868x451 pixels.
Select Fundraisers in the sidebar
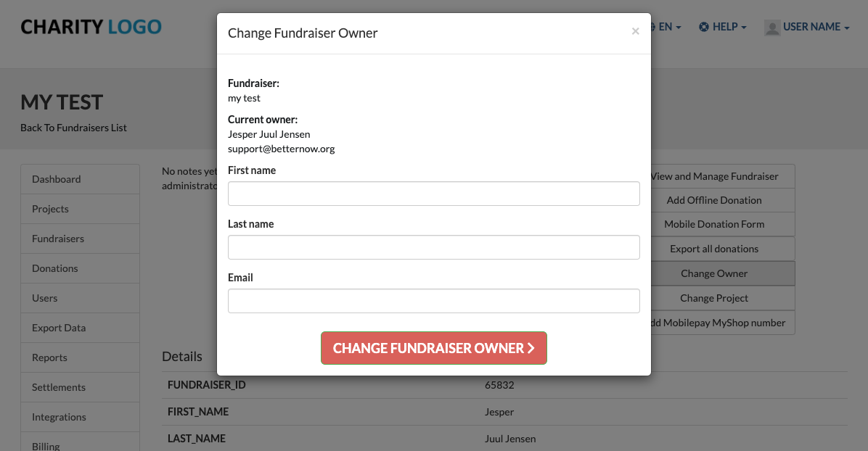pos(81,239)
